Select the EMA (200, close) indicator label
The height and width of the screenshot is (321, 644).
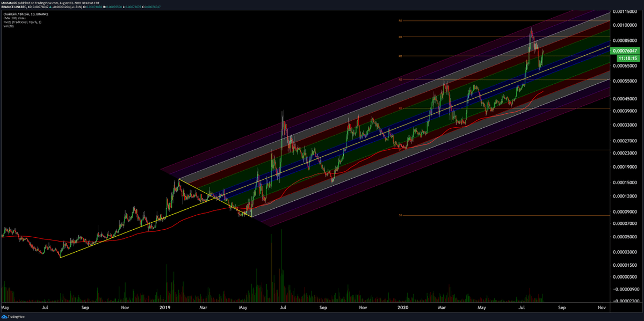point(12,17)
